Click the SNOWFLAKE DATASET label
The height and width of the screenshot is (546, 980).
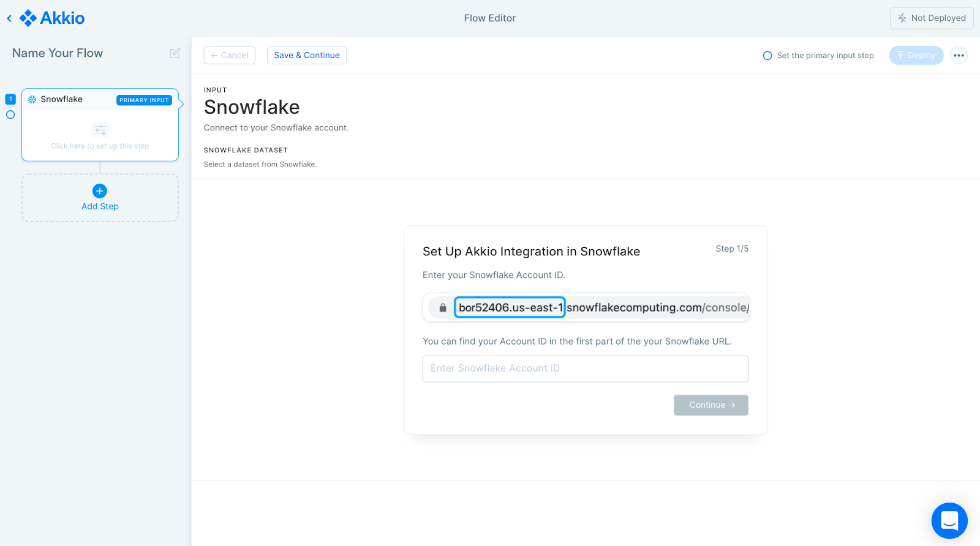246,150
